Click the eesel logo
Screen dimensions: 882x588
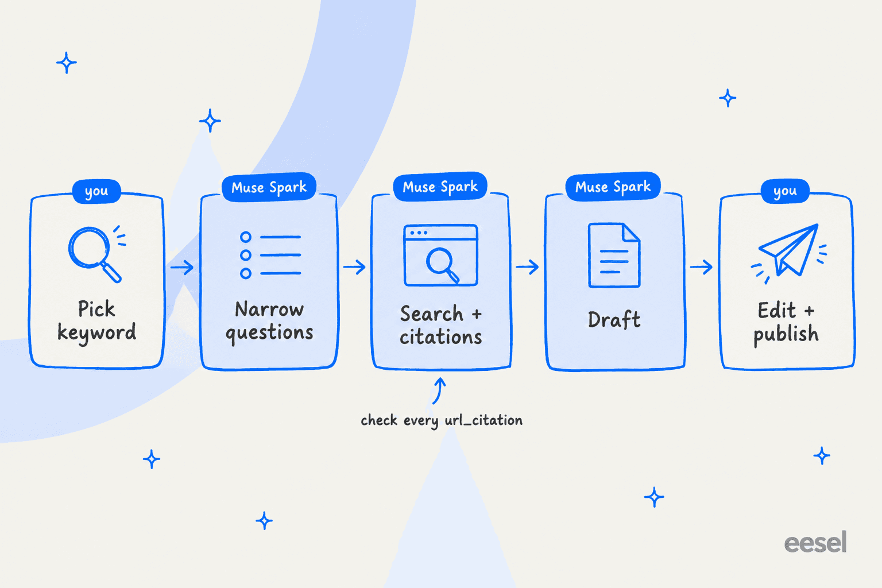[x=815, y=542]
